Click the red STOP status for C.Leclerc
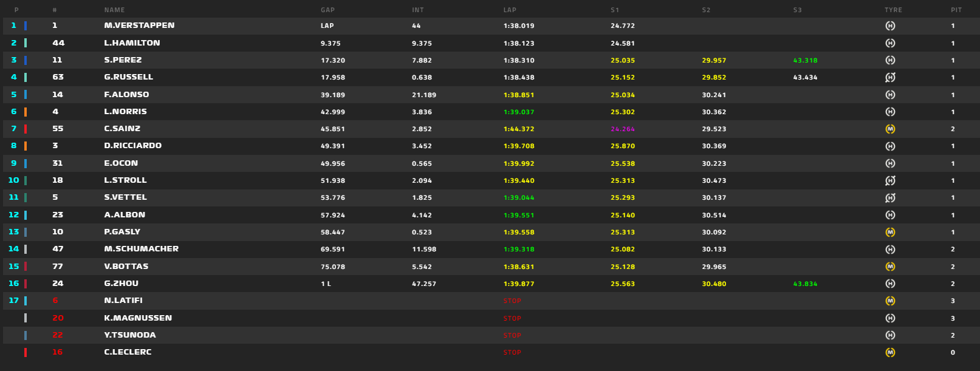The height and width of the screenshot is (371, 980). point(512,353)
